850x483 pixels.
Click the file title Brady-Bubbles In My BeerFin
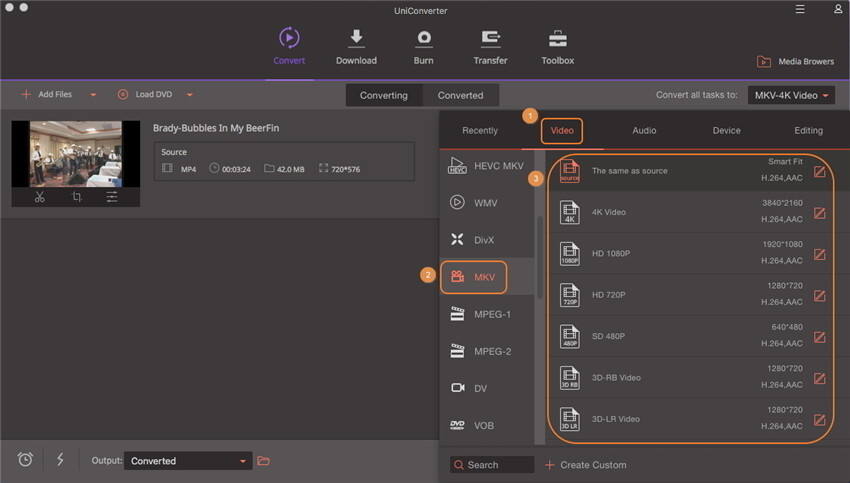[216, 128]
